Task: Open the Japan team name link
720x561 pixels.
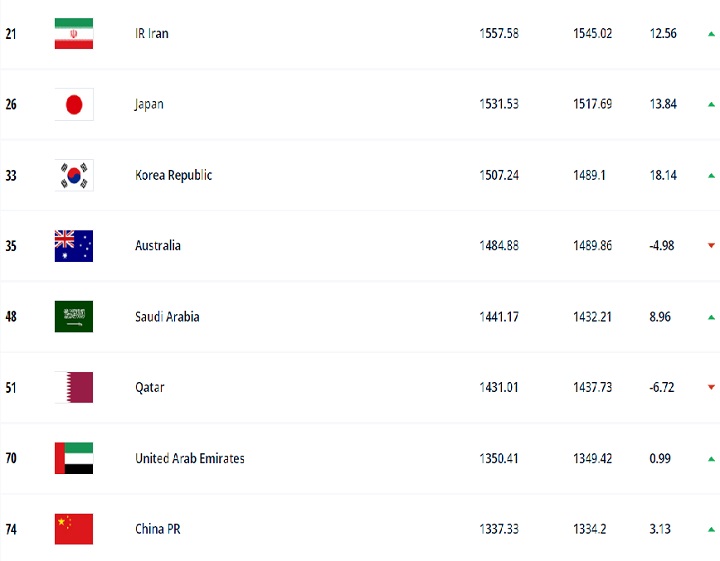Action: 149,105
